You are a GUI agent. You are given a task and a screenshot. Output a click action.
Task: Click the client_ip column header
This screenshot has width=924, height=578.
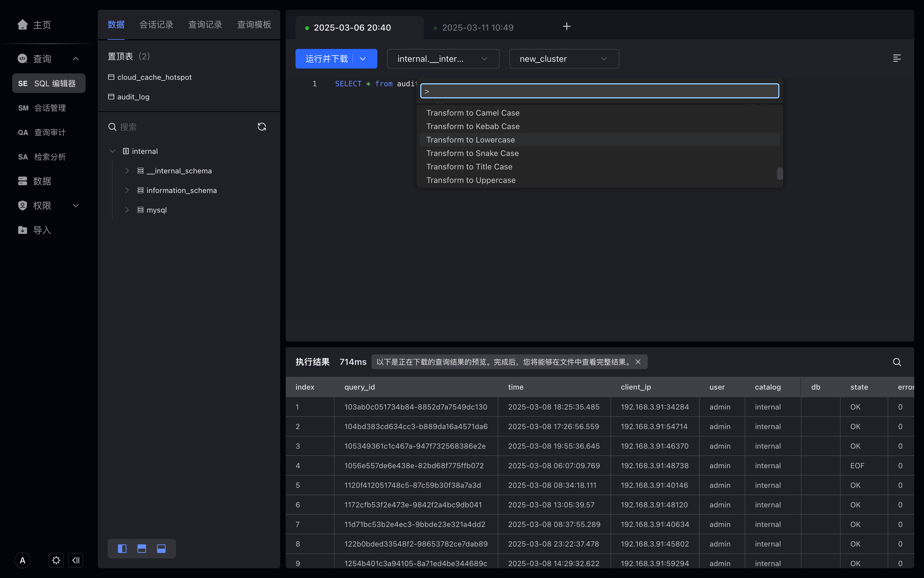click(x=655, y=387)
